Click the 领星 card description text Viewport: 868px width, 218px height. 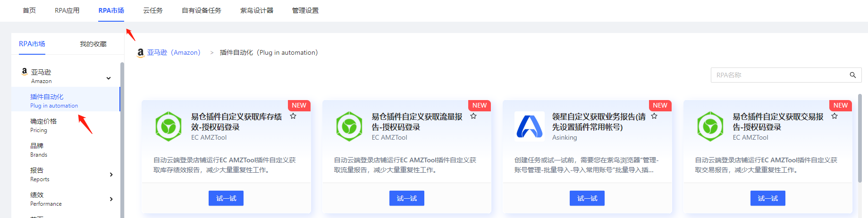(x=586, y=165)
